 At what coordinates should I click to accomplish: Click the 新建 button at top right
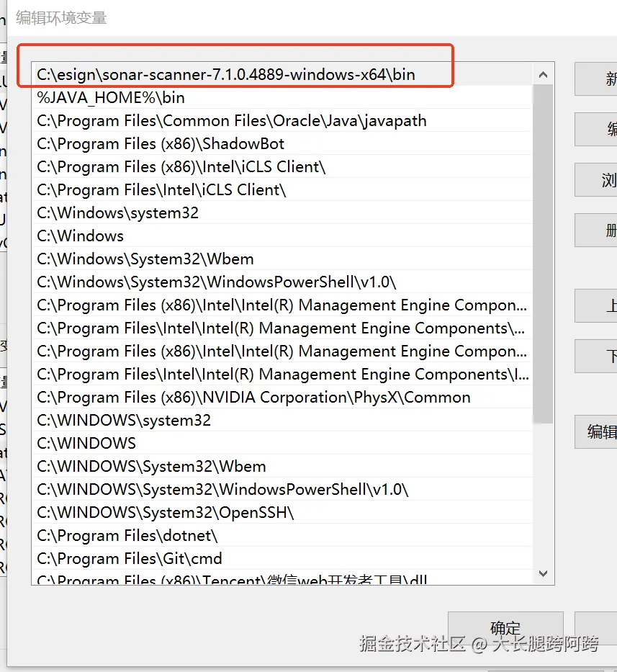[x=596, y=79]
